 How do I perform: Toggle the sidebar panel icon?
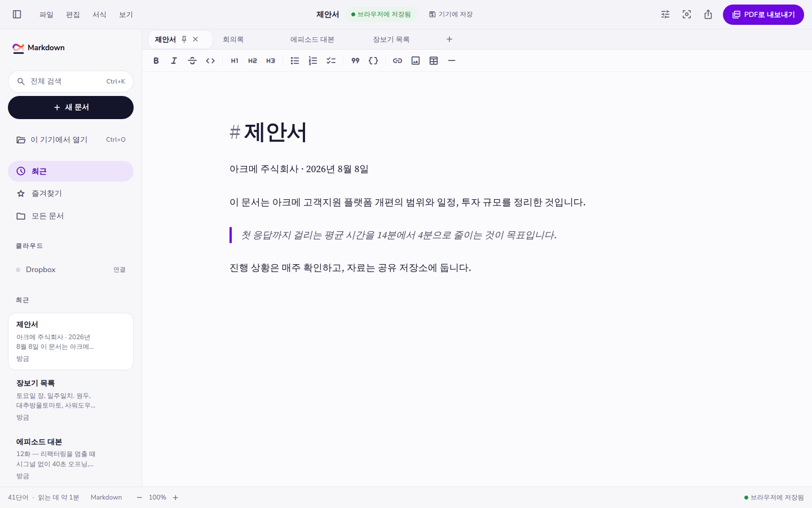click(x=17, y=15)
